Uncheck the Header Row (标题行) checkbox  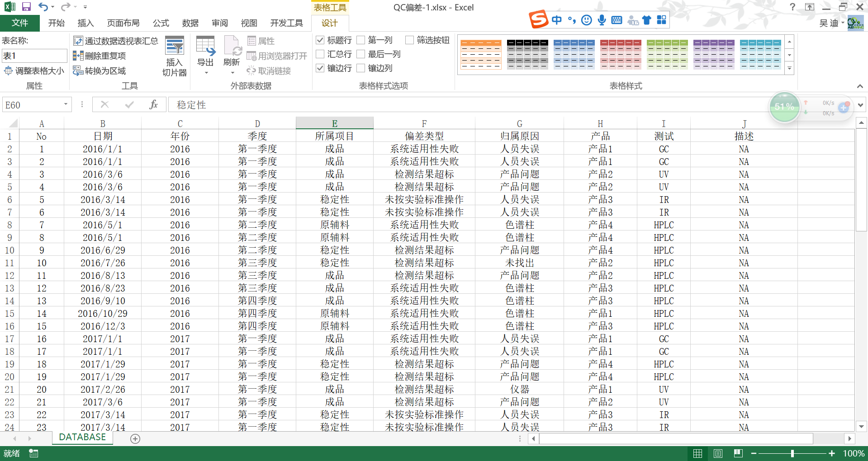(320, 40)
